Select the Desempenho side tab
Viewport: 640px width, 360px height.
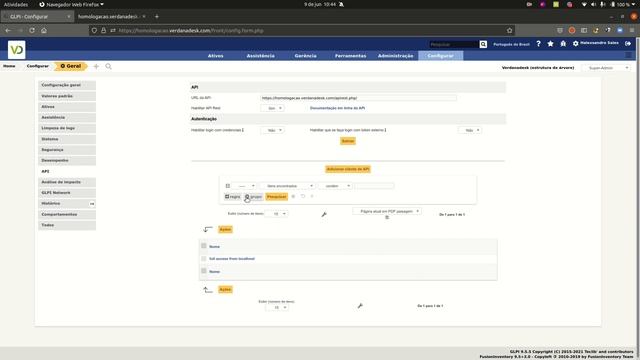67,160
